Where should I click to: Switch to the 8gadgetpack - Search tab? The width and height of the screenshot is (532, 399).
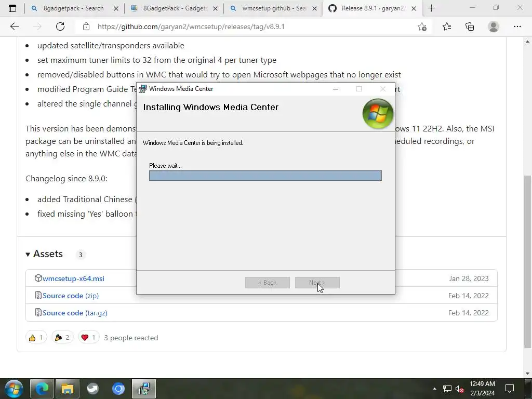(74, 8)
